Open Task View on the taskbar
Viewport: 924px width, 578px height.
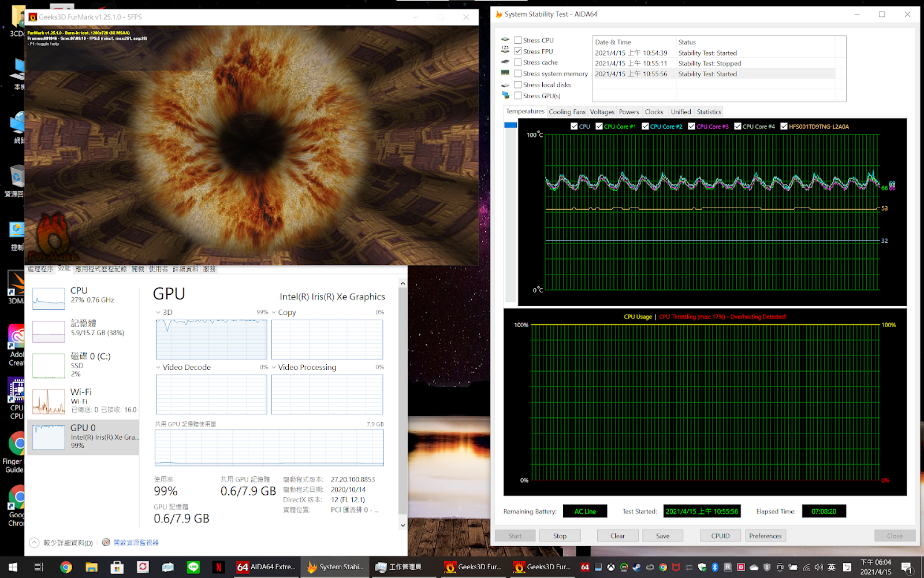click(x=39, y=567)
